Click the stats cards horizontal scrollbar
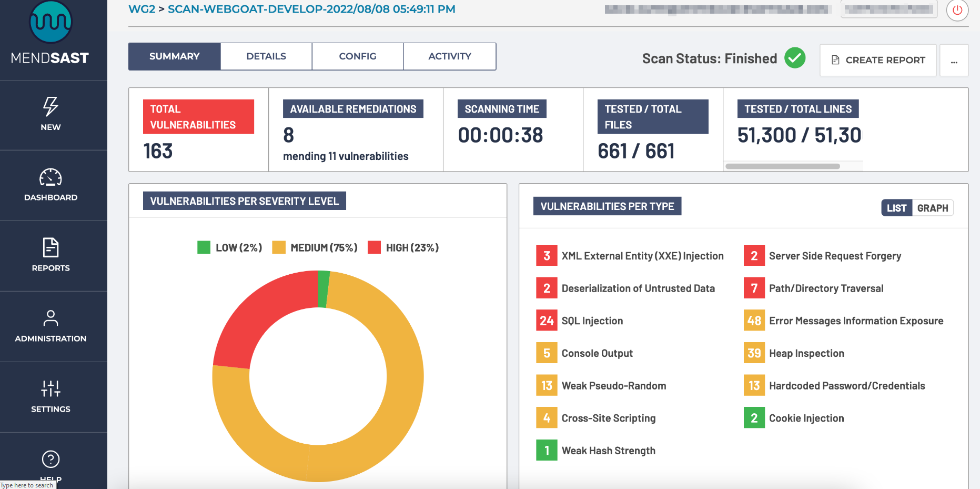 click(782, 166)
